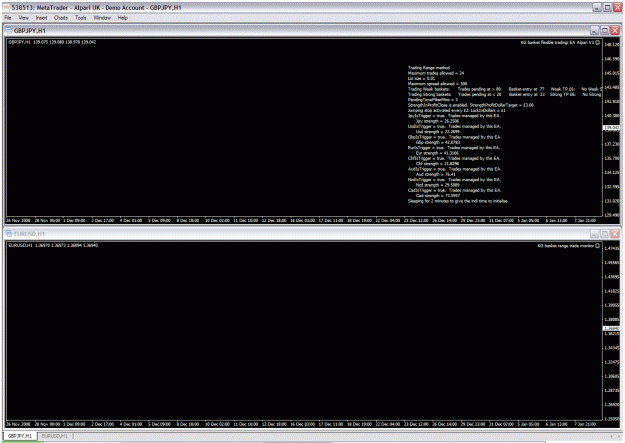Screen dimensions: 625x443
Task: Click '26 Nov 2008' on GBPJPY time axis
Action: click(18, 221)
